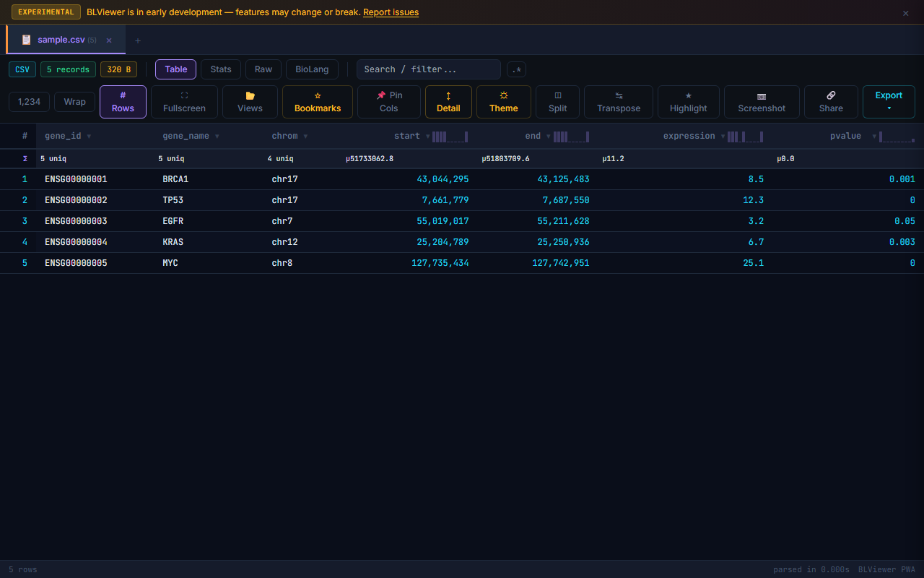Image resolution: width=924 pixels, height=578 pixels.
Task: Switch to the BioLang tab
Action: pyautogui.click(x=312, y=69)
